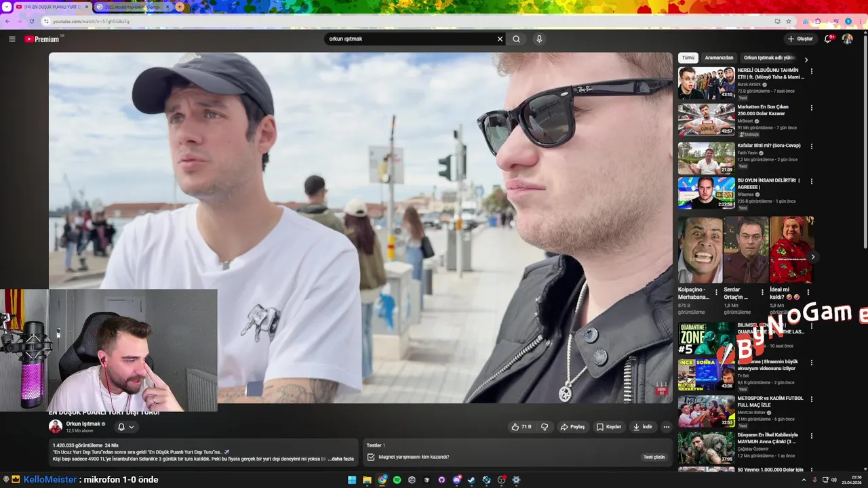
Task: Expand description with ...daha fazla
Action: (x=341, y=459)
